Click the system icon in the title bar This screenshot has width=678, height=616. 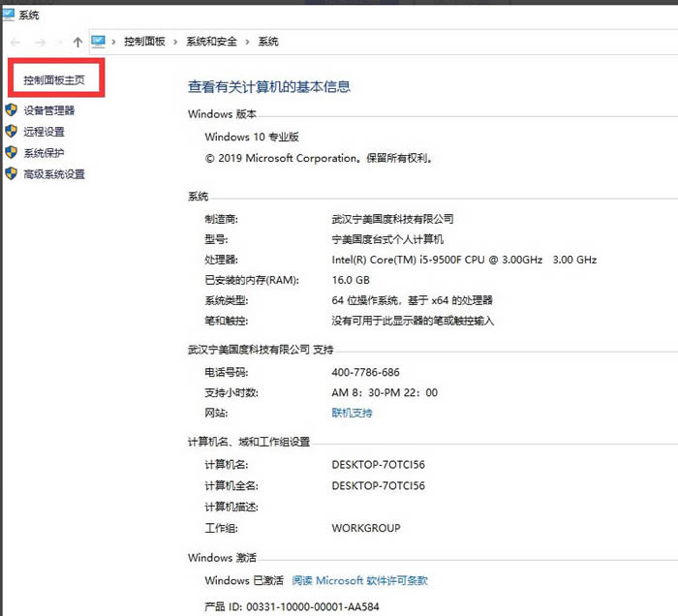(x=9, y=15)
